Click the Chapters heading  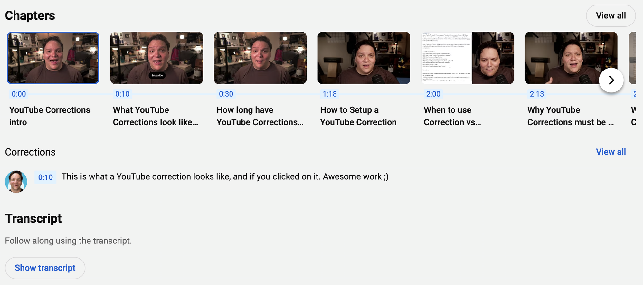[x=30, y=15]
